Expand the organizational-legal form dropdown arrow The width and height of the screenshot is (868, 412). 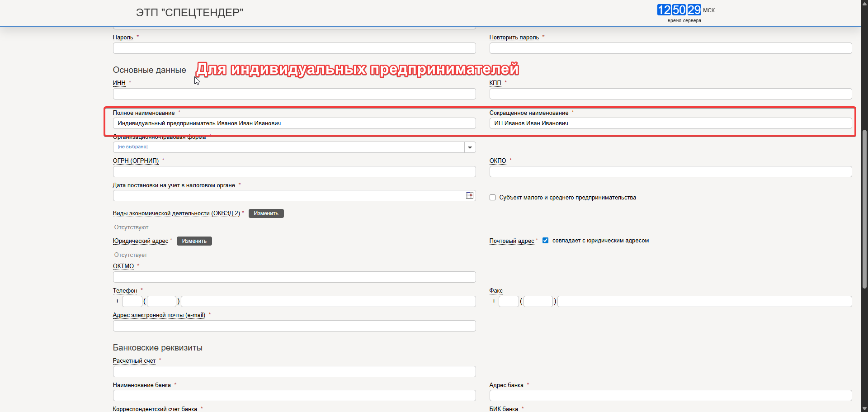(x=470, y=147)
